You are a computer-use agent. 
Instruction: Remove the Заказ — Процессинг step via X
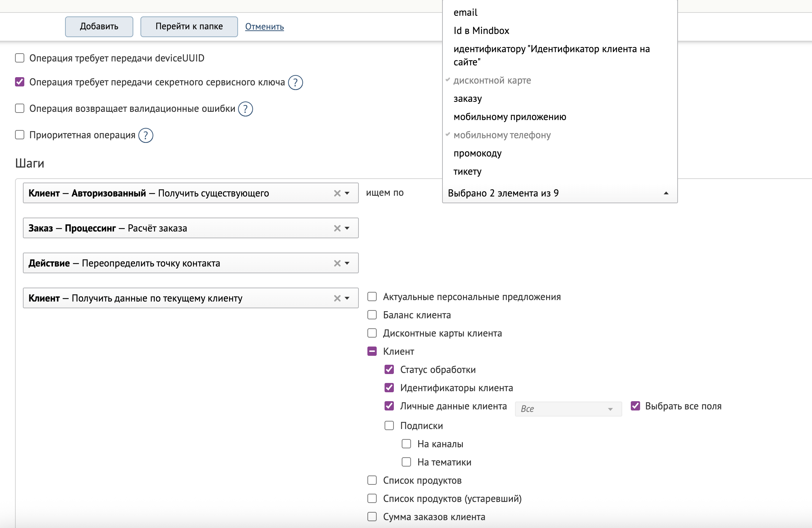pos(337,228)
